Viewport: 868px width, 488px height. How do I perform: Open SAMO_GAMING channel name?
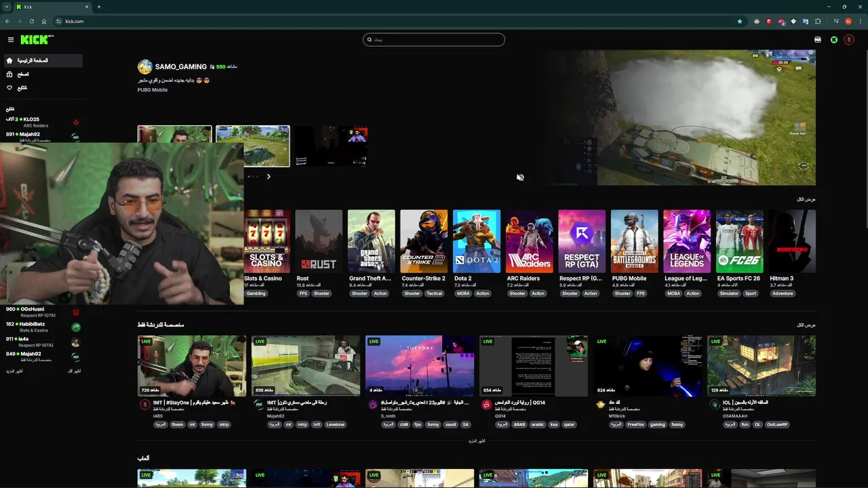(181, 66)
